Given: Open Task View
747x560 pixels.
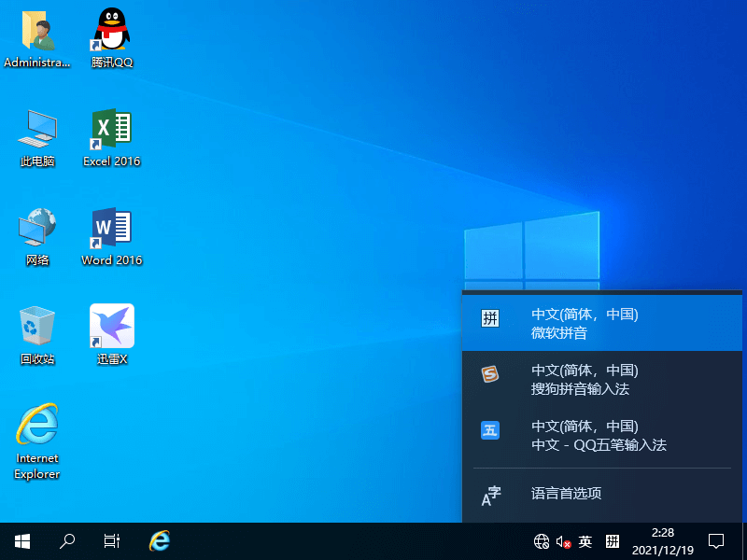Looking at the screenshot, I should (x=111, y=540).
